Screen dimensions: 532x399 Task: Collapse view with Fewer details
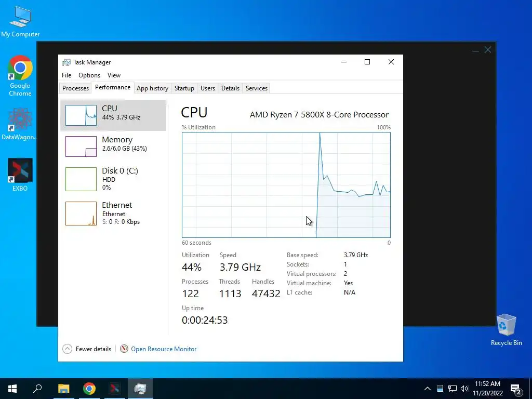pyautogui.click(x=87, y=349)
